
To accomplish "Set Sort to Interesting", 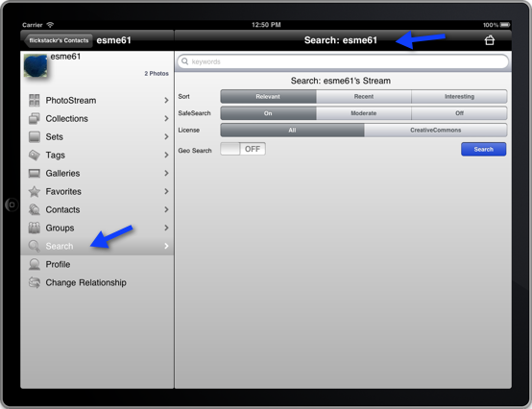I will click(x=459, y=97).
